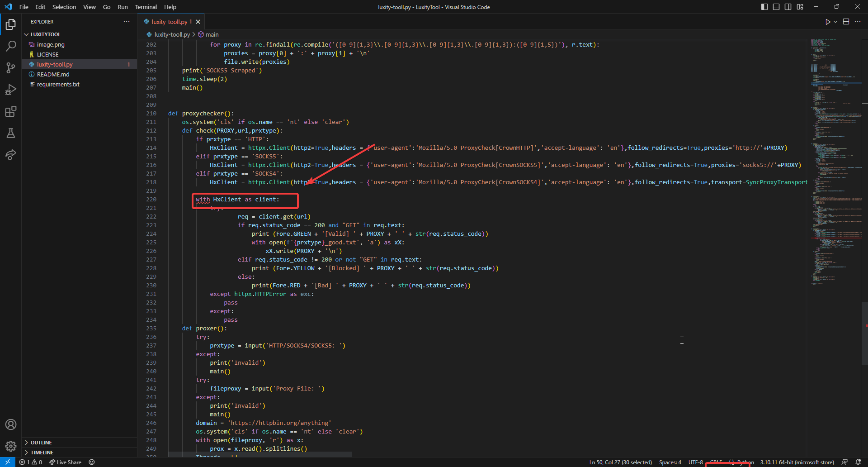
Task: Toggle the bottom Panel layout button
Action: coord(776,7)
